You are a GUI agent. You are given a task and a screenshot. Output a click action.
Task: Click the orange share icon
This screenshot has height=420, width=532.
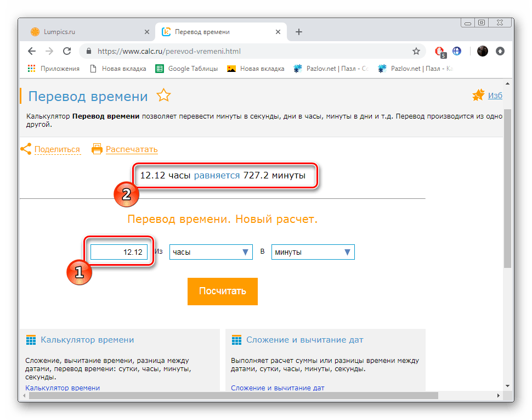pyautogui.click(x=26, y=149)
